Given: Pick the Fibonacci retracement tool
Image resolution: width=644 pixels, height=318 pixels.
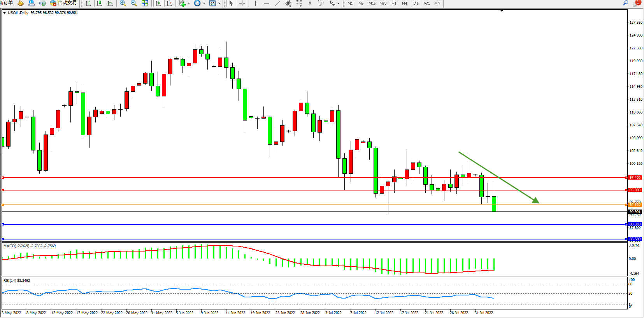Looking at the screenshot, I should [299, 3].
